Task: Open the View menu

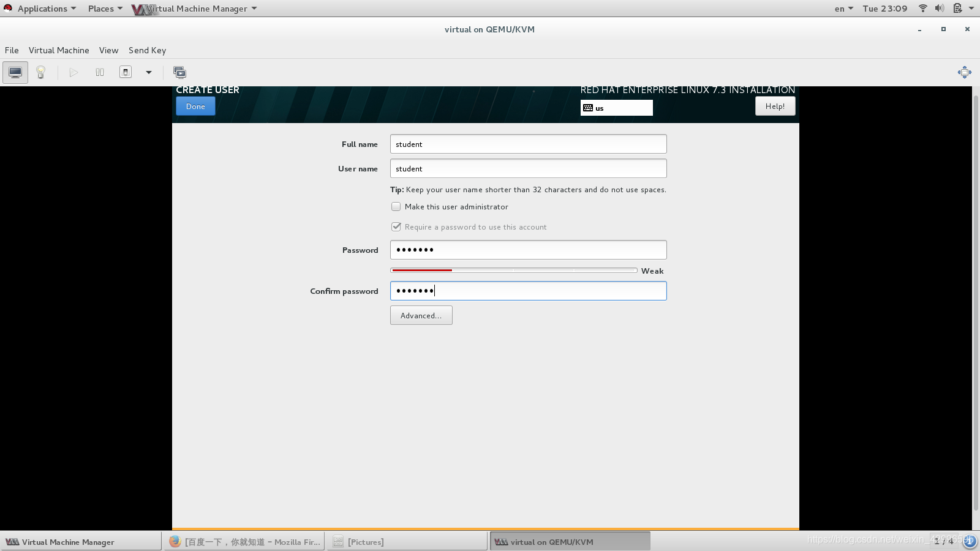Action: (x=108, y=50)
